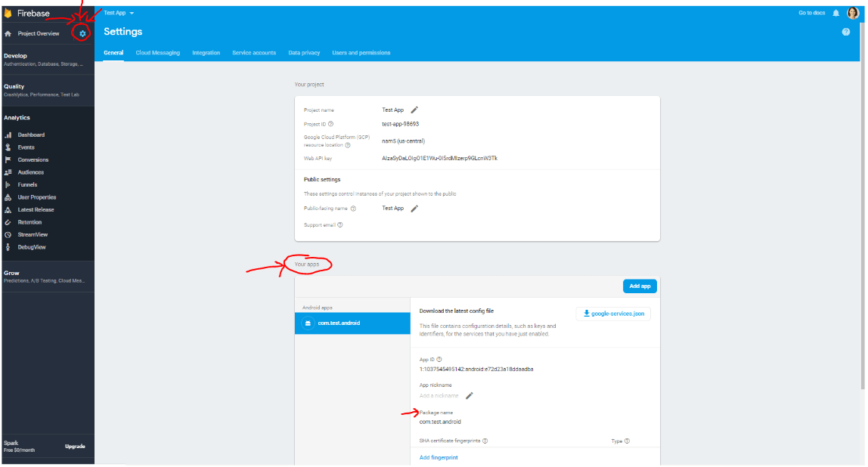Open StreamView in Analytics sidebar
The width and height of the screenshot is (868, 467).
(x=33, y=235)
